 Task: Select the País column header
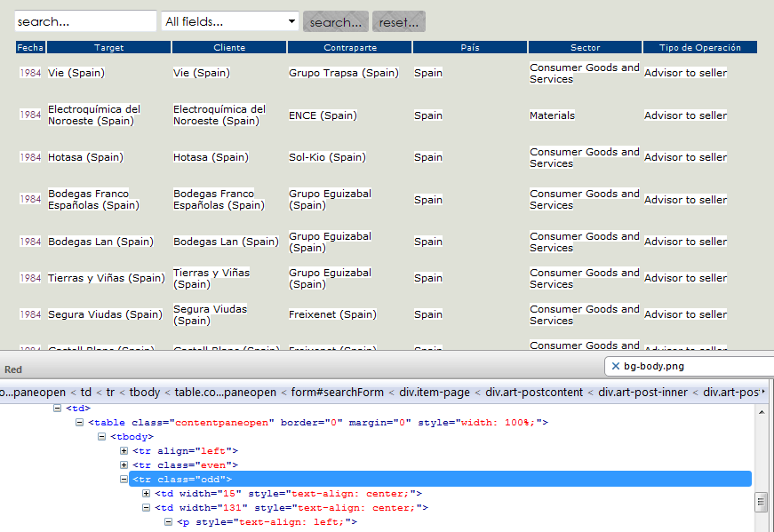coord(470,47)
